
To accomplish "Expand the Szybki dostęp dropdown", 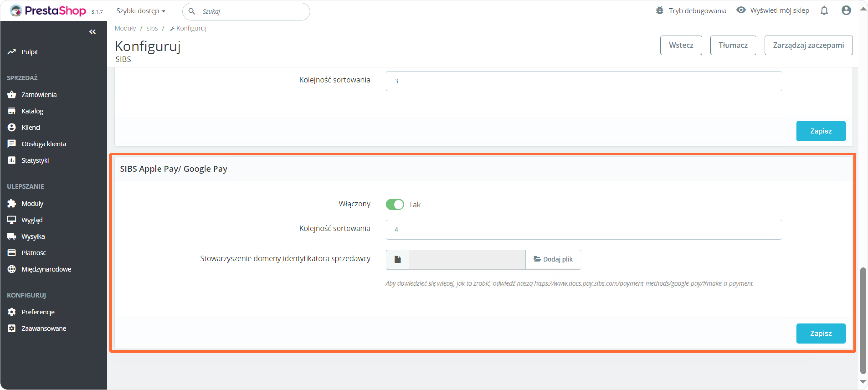I will 141,11.
